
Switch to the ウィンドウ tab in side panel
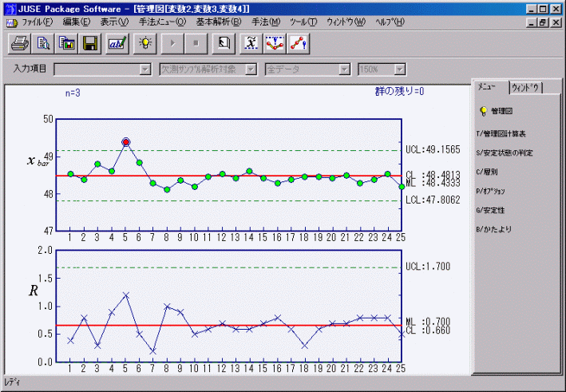tap(525, 88)
